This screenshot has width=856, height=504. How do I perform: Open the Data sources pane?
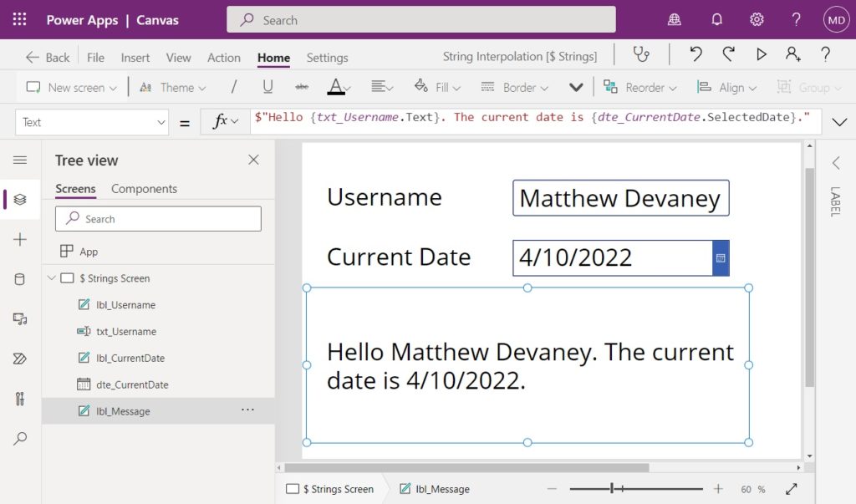tap(20, 279)
